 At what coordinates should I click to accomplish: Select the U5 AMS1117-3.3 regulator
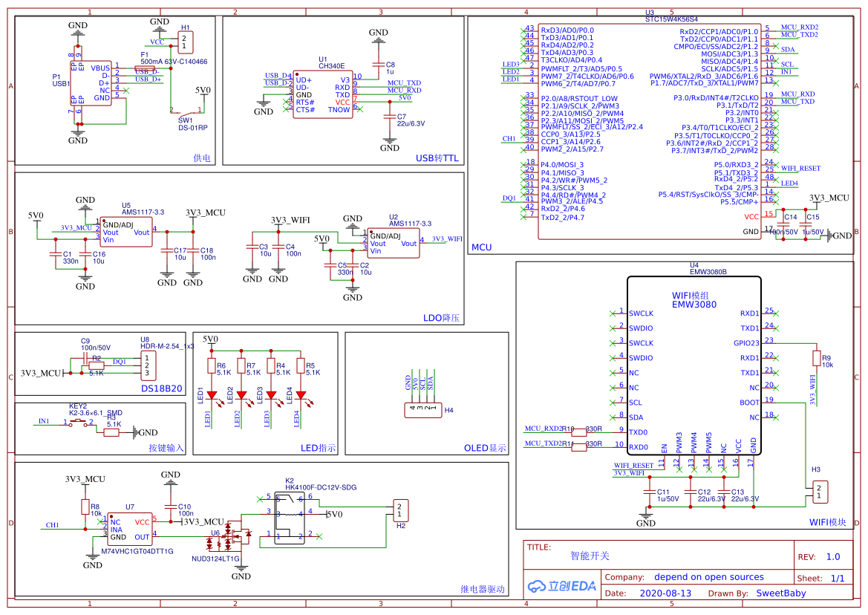[126, 232]
